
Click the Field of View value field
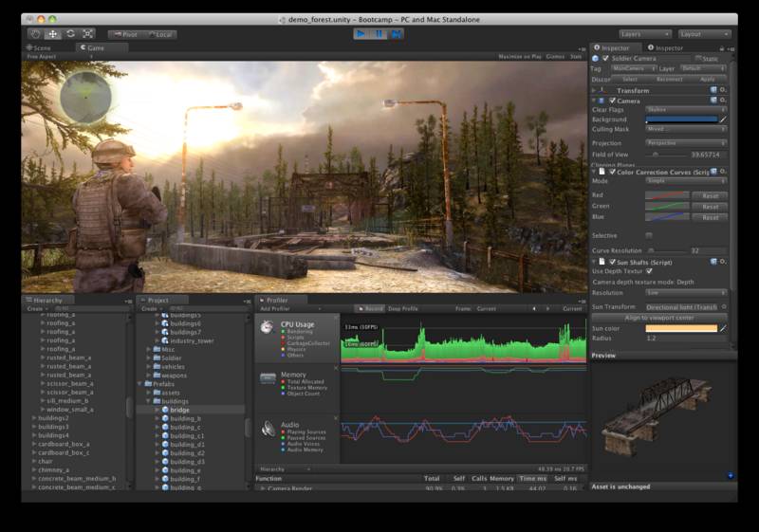[708, 155]
